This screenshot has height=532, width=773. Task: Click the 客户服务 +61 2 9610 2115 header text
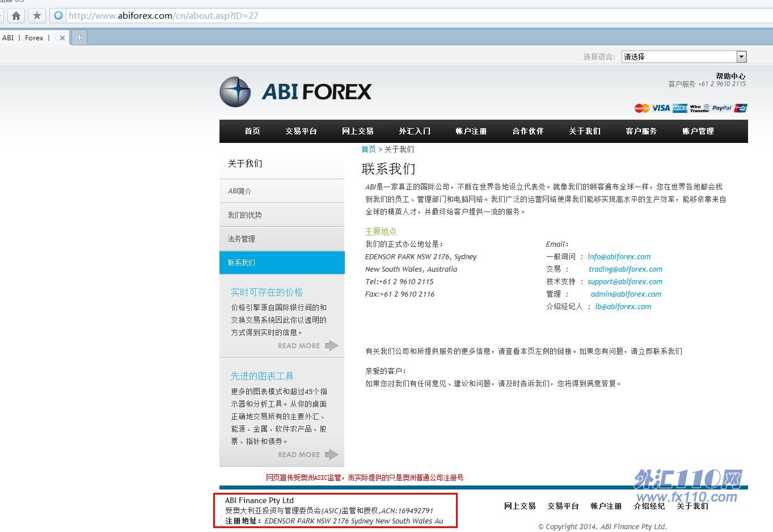(707, 84)
